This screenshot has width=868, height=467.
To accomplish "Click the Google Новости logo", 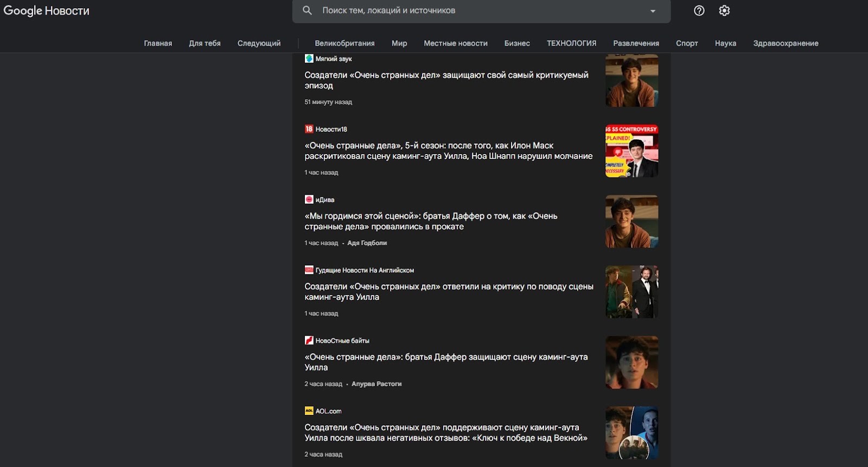I will (x=47, y=11).
